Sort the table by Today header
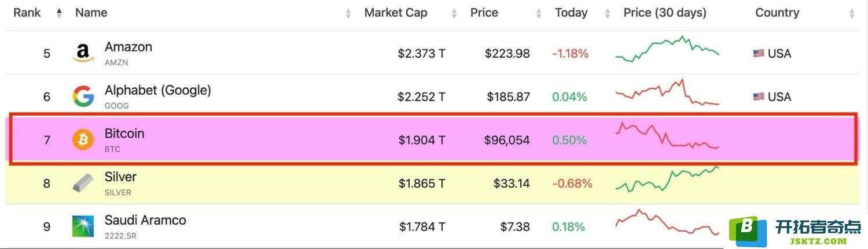This screenshot has height=249, width=868. click(571, 13)
